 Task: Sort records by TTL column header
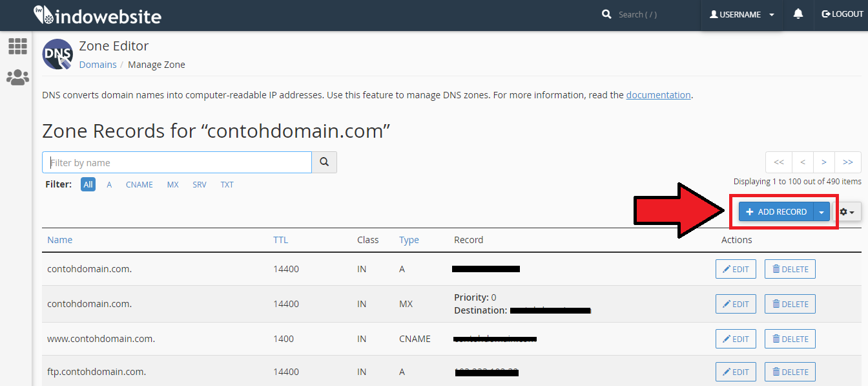280,240
